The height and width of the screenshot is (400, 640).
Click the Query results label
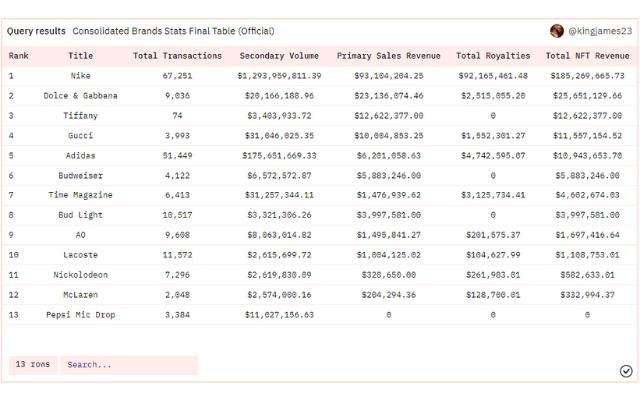coord(36,31)
